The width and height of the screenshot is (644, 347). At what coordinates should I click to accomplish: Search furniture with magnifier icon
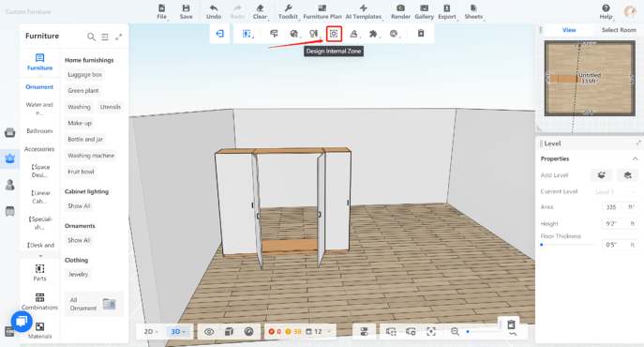91,37
